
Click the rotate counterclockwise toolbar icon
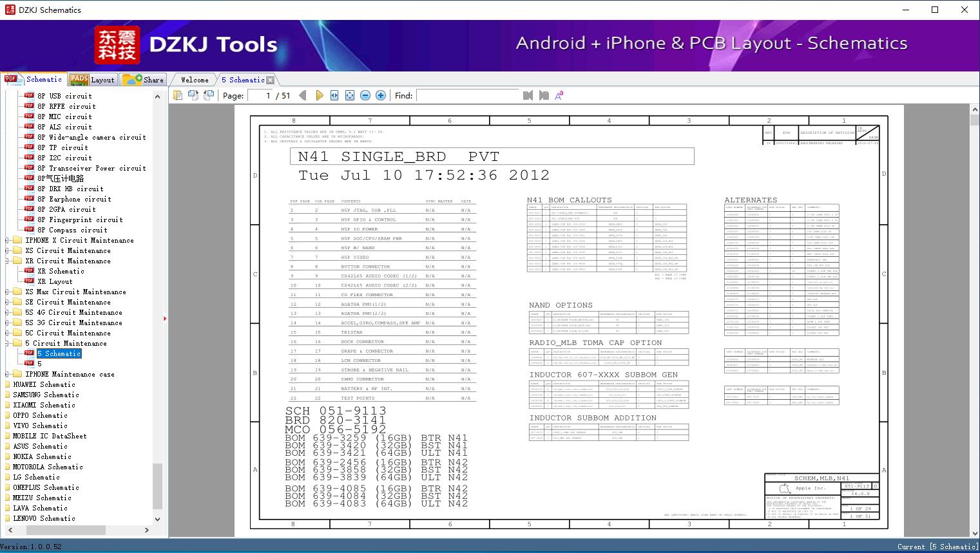(x=193, y=95)
